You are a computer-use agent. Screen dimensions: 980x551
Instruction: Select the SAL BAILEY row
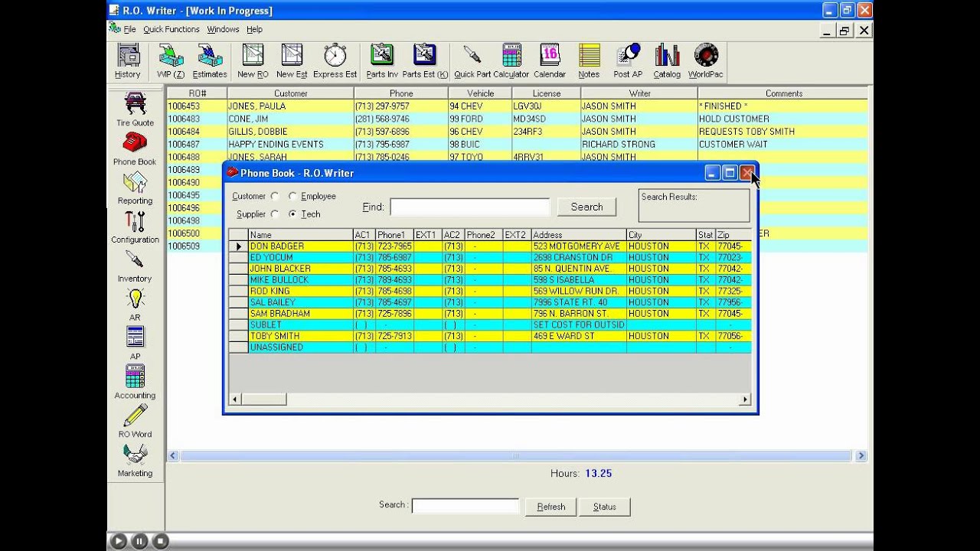[x=489, y=302]
